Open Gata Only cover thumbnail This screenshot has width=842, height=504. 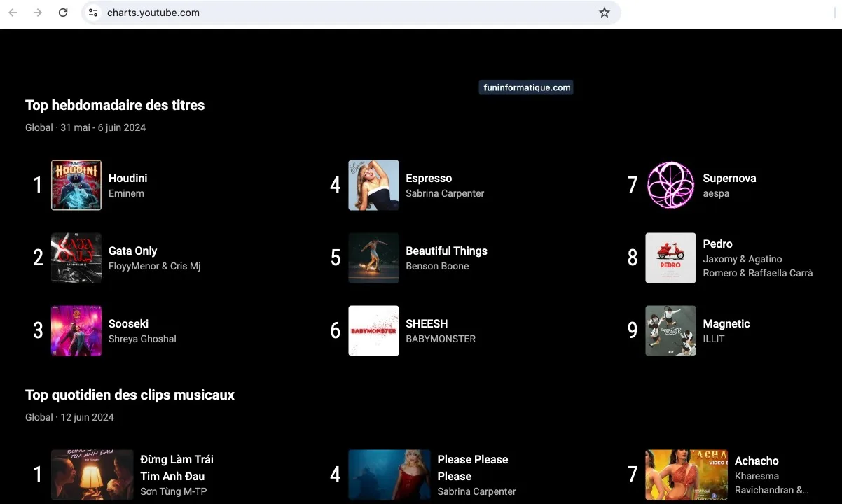click(76, 258)
